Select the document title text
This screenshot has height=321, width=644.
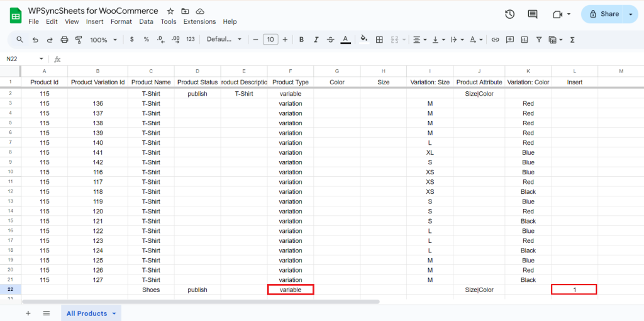[x=93, y=11]
